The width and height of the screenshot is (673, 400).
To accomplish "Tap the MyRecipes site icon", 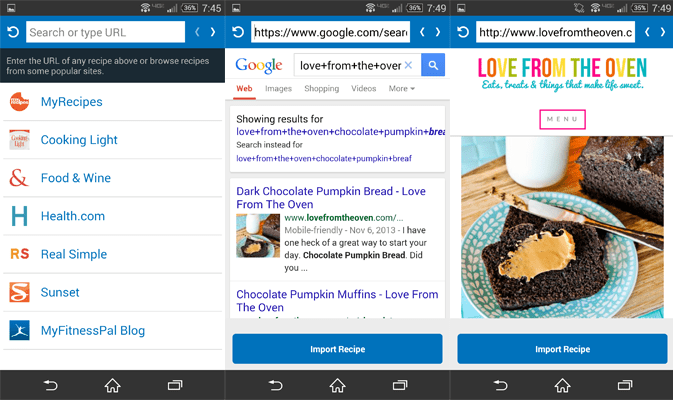I will coord(19,102).
